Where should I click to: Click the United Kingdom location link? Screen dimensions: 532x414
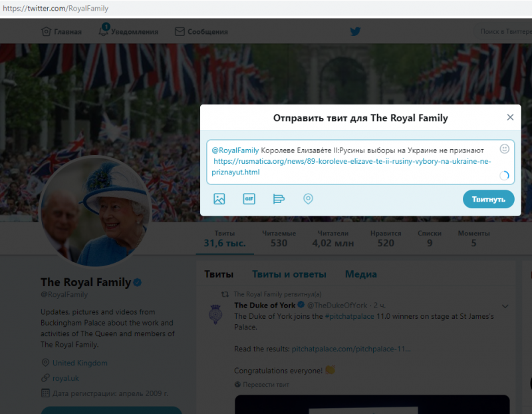pos(80,363)
